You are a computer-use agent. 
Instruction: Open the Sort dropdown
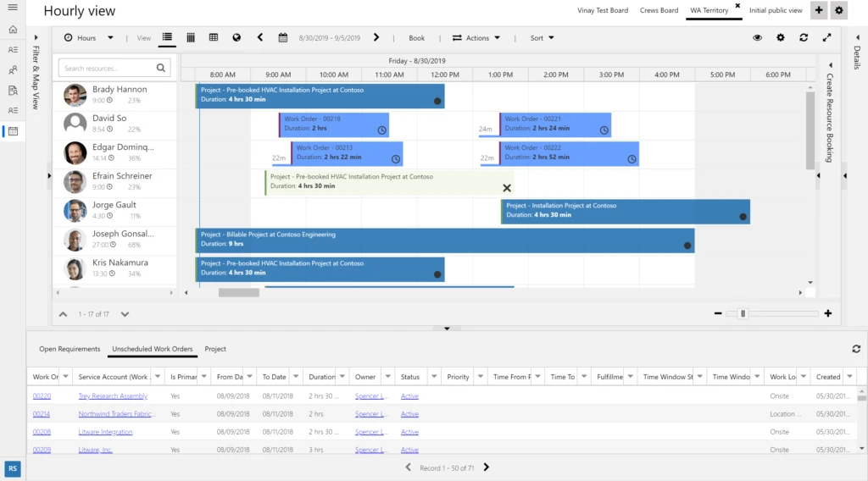pyautogui.click(x=542, y=38)
